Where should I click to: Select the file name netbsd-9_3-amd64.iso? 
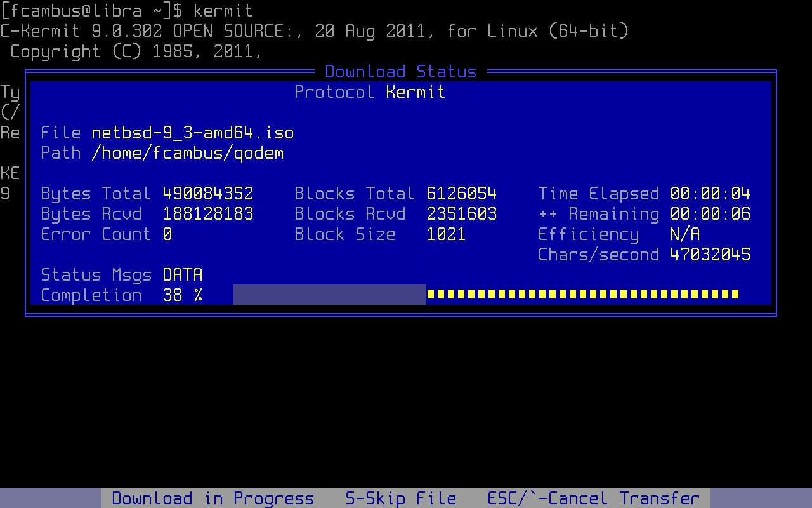tap(193, 133)
